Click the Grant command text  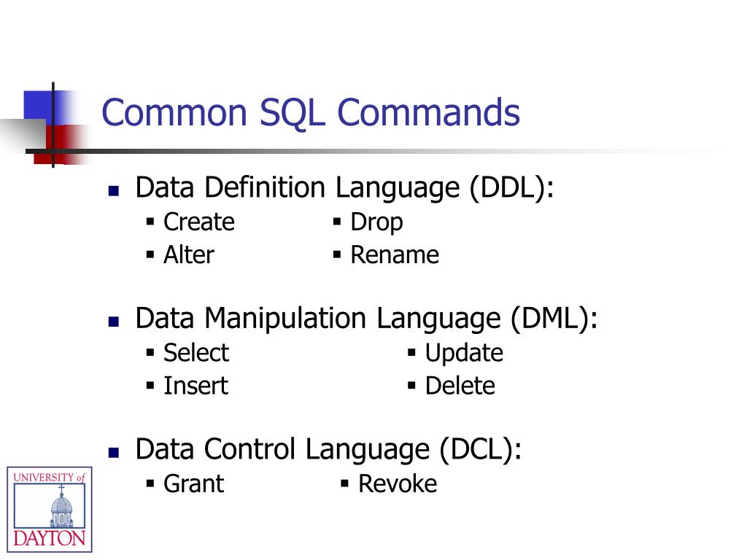point(193,484)
